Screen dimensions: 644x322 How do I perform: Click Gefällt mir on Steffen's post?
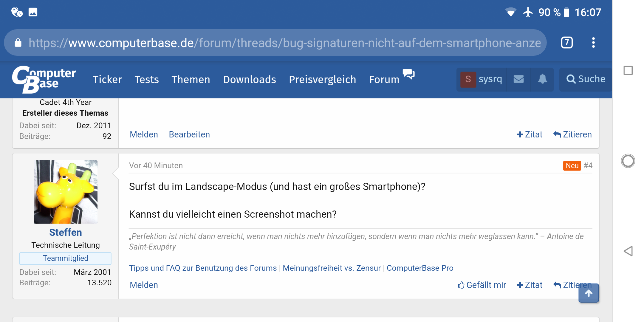482,285
